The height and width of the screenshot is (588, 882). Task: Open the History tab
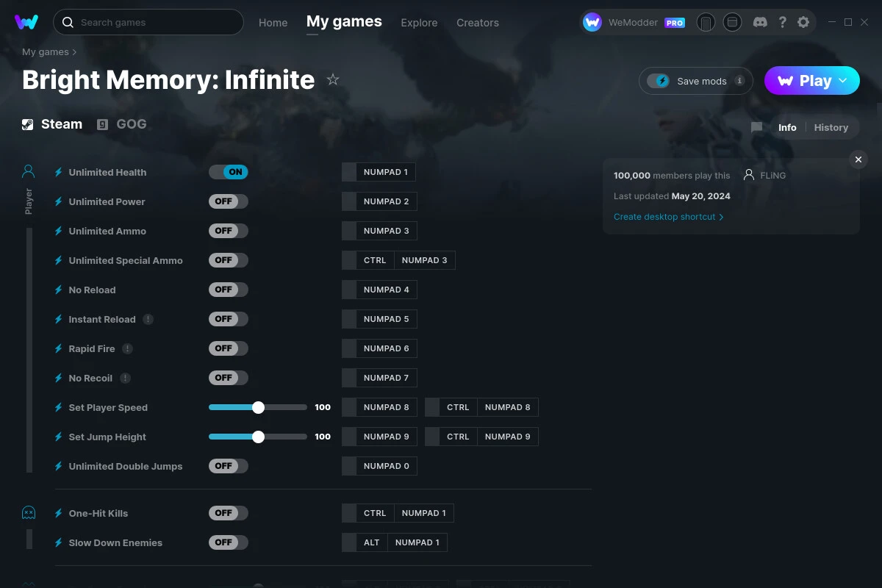coord(831,127)
